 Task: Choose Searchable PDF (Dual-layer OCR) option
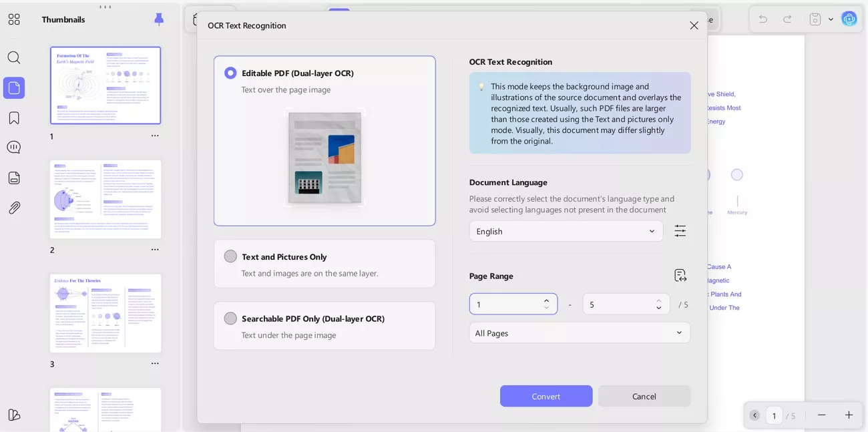[230, 318]
